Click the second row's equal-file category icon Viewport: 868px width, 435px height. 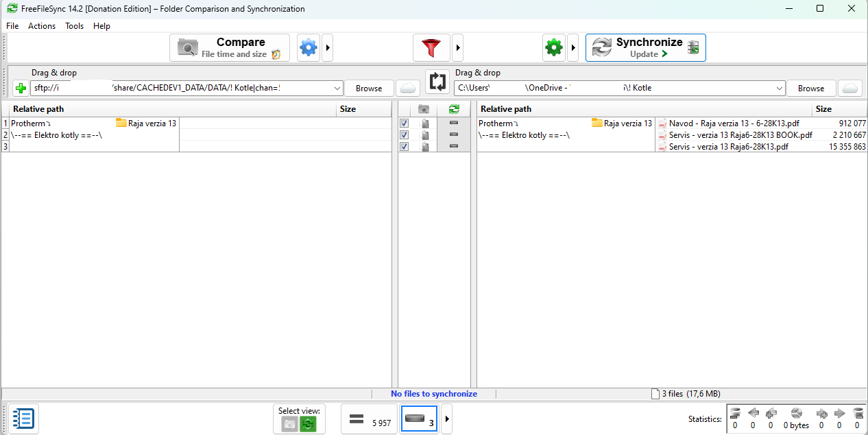(424, 135)
